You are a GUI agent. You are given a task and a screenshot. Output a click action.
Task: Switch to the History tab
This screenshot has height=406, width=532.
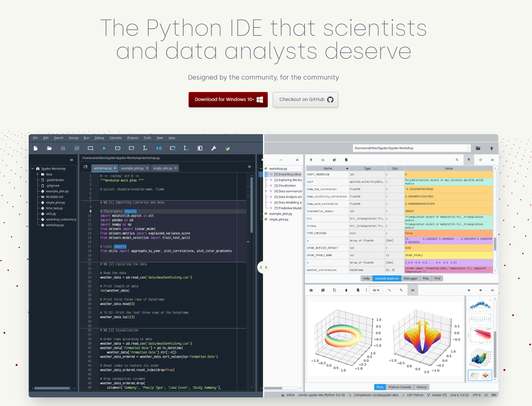422,387
